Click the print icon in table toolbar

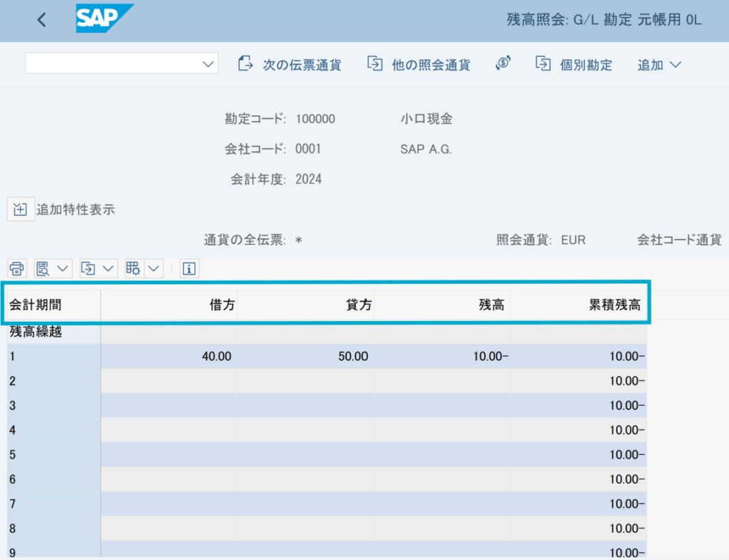pyautogui.click(x=17, y=268)
